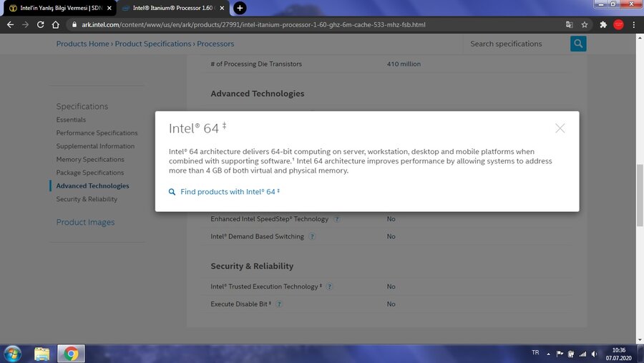Click the blue search specifications button
This screenshot has width=644, height=363.
pyautogui.click(x=578, y=44)
